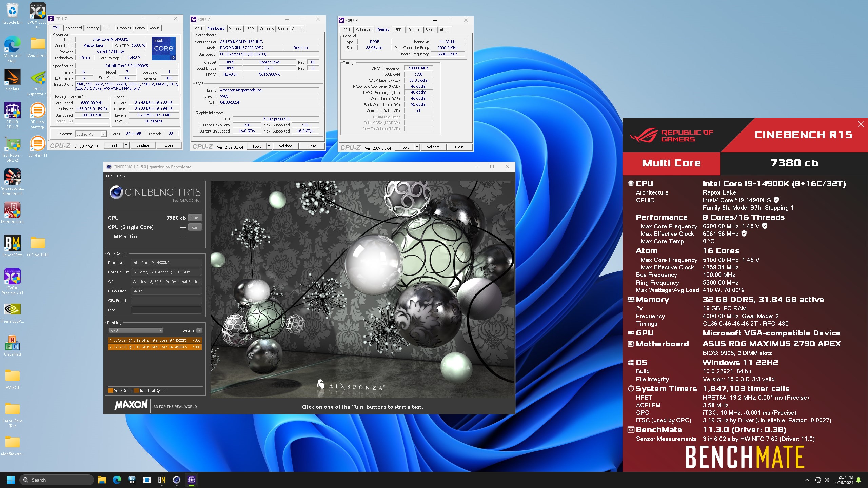
Task: Click Windows Start button in taskbar
Action: (11, 480)
